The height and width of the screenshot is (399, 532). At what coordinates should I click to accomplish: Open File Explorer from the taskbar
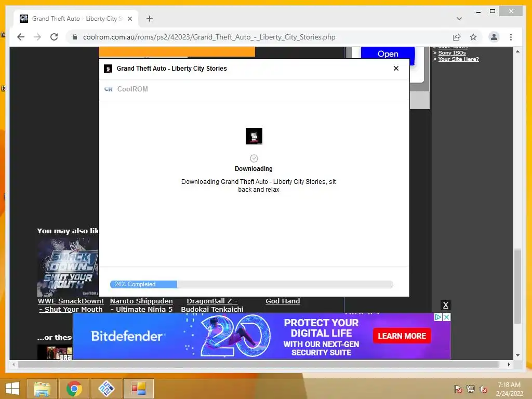[x=42, y=389]
